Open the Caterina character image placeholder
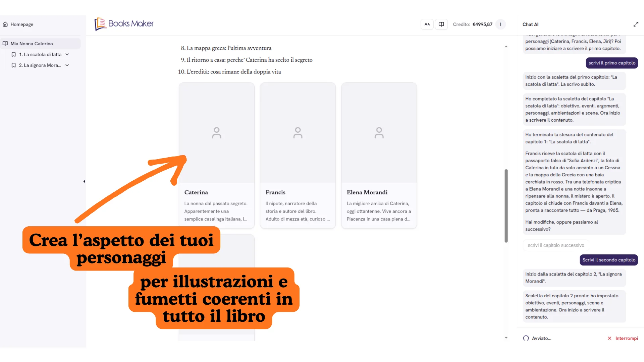The height and width of the screenshot is (362, 644). pos(217,133)
